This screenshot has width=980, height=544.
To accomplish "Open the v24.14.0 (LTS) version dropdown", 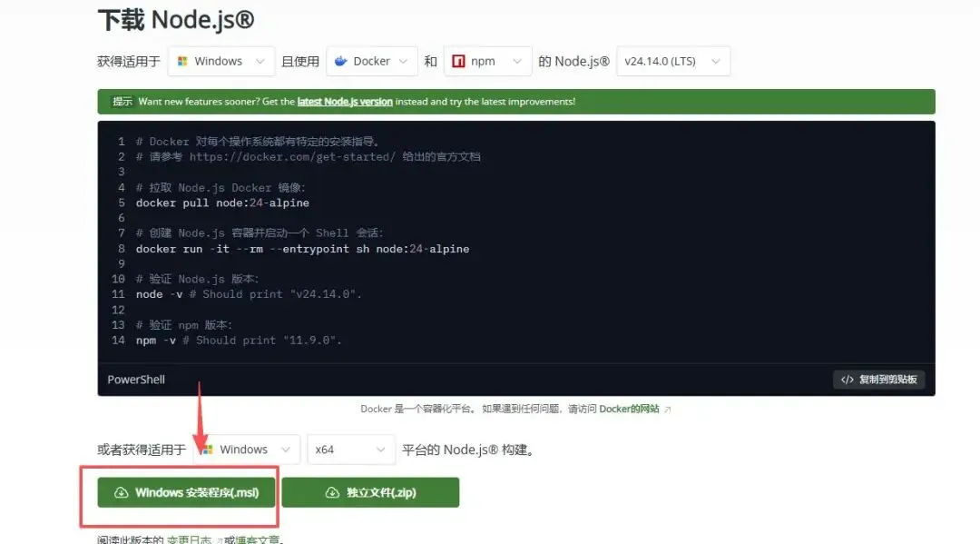I will click(x=673, y=61).
